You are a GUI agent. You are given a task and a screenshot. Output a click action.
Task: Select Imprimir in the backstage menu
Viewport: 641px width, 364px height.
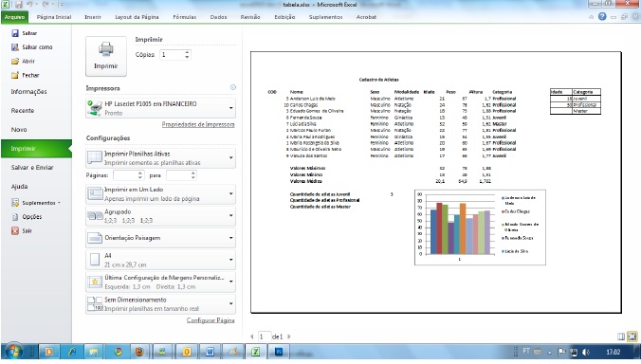click(x=36, y=148)
